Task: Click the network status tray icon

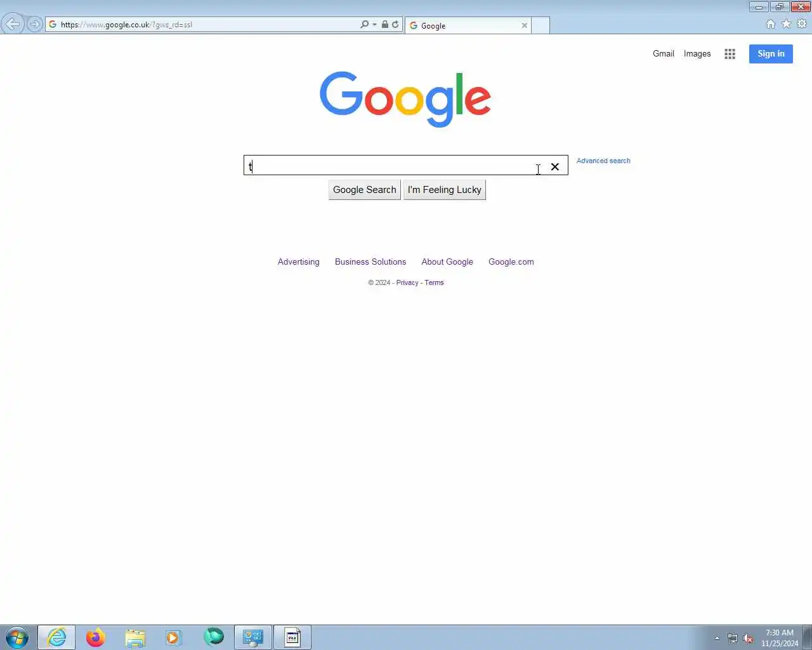Action: (733, 638)
